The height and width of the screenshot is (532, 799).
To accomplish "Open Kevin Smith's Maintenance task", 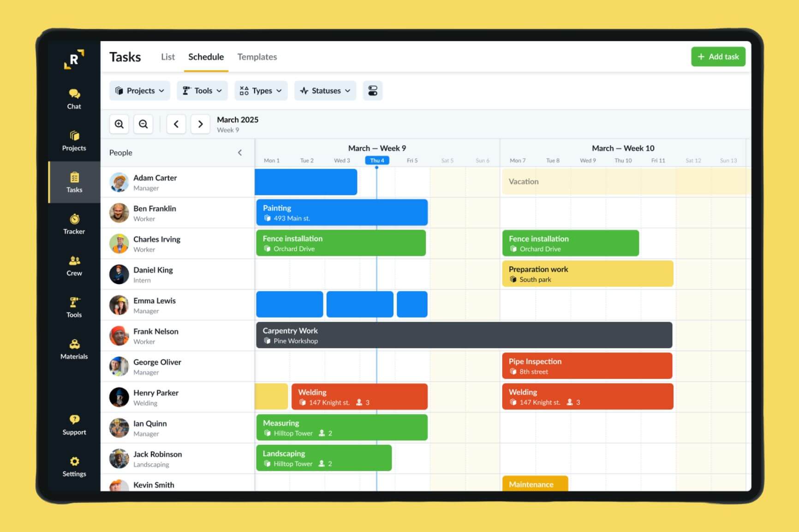I will coord(535,484).
